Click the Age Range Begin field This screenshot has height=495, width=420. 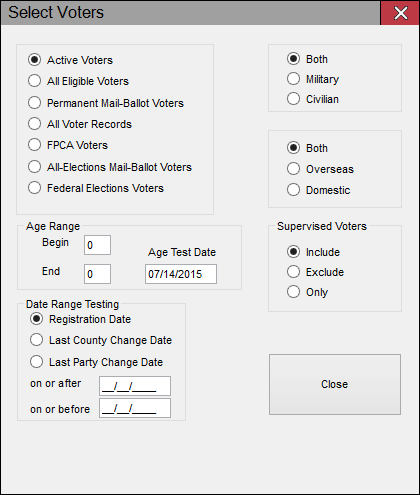(97, 245)
